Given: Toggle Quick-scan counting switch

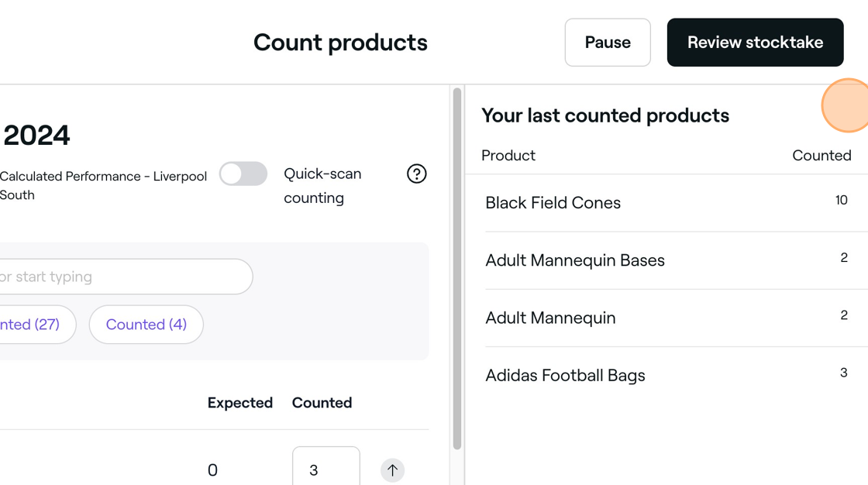Looking at the screenshot, I should (x=243, y=174).
